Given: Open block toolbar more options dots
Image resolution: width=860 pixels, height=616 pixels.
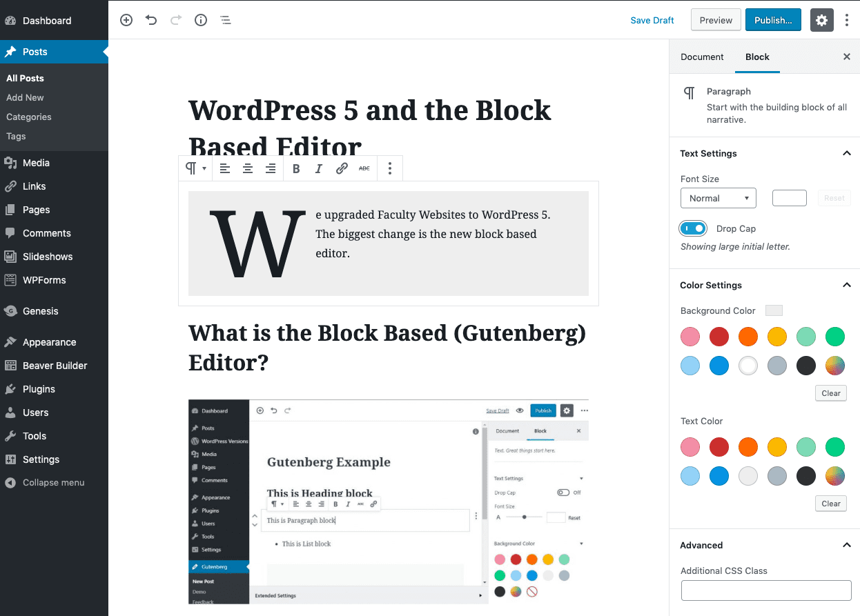Looking at the screenshot, I should pyautogui.click(x=390, y=168).
